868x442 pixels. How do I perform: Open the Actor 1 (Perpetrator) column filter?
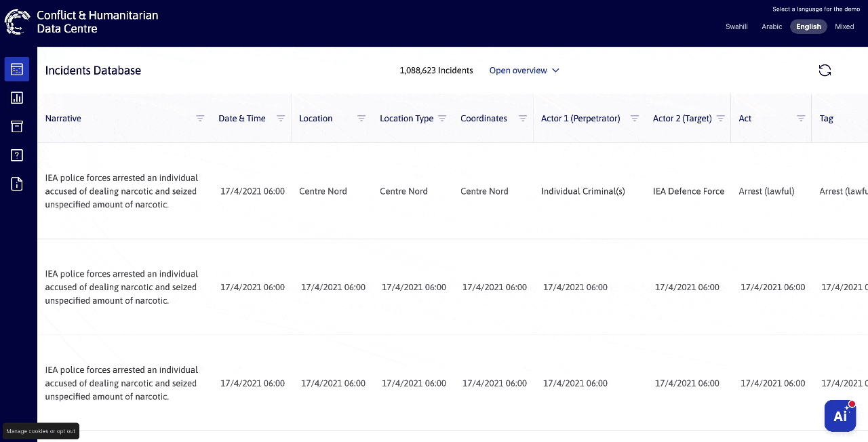tap(635, 118)
